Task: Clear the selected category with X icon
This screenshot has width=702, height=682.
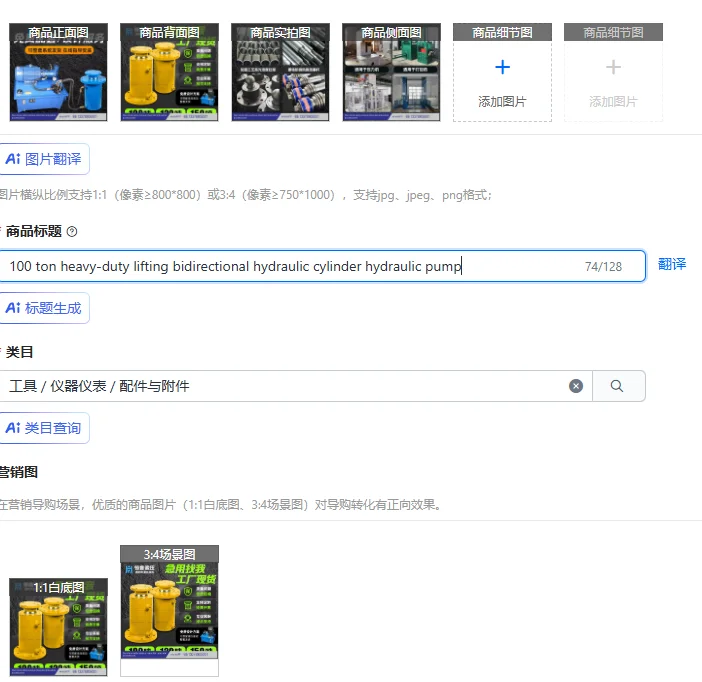Action: coord(576,386)
